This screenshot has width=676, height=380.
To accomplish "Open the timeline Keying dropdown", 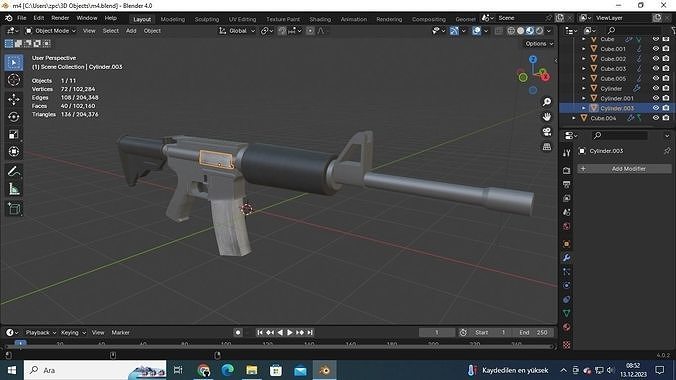I will click(73, 333).
